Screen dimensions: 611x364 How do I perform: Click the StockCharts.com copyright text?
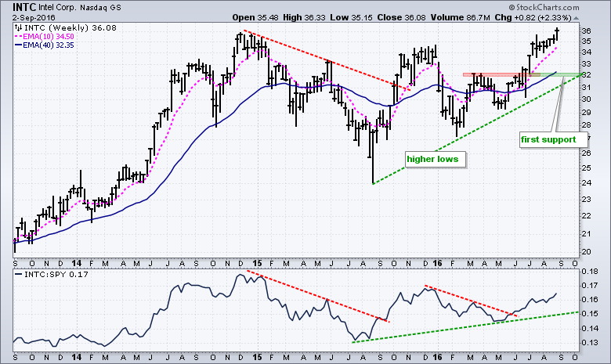[x=544, y=7]
